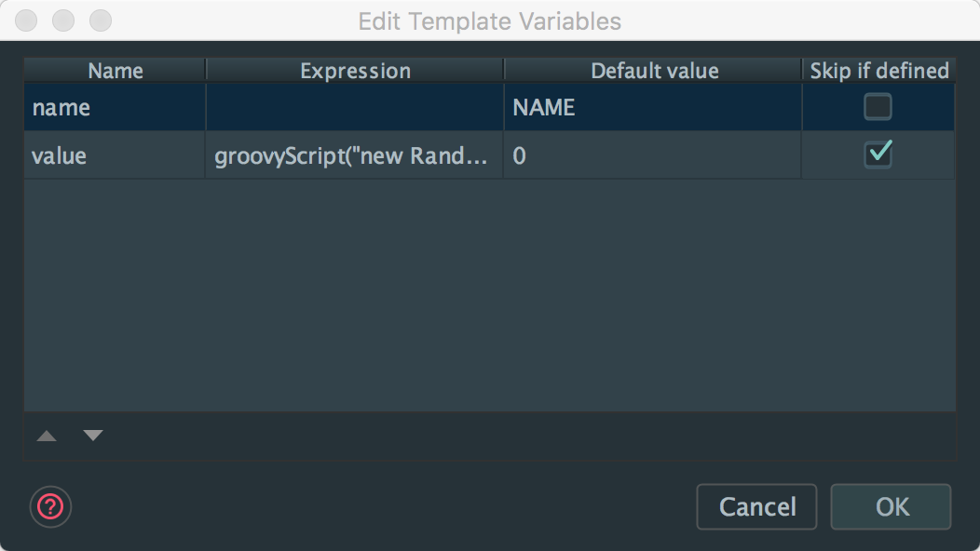The image size is (980, 551).
Task: Click the green zoom window button
Action: tap(100, 20)
